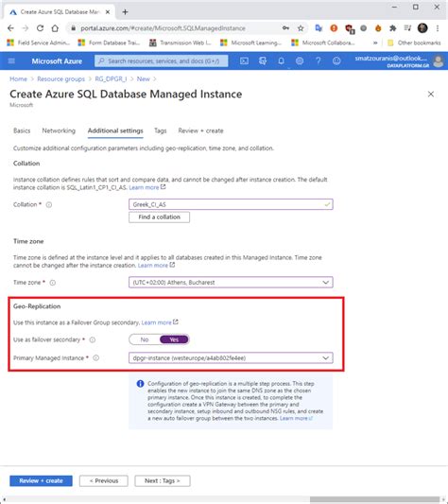
Task: Open the media control queue icon
Action: (407, 28)
